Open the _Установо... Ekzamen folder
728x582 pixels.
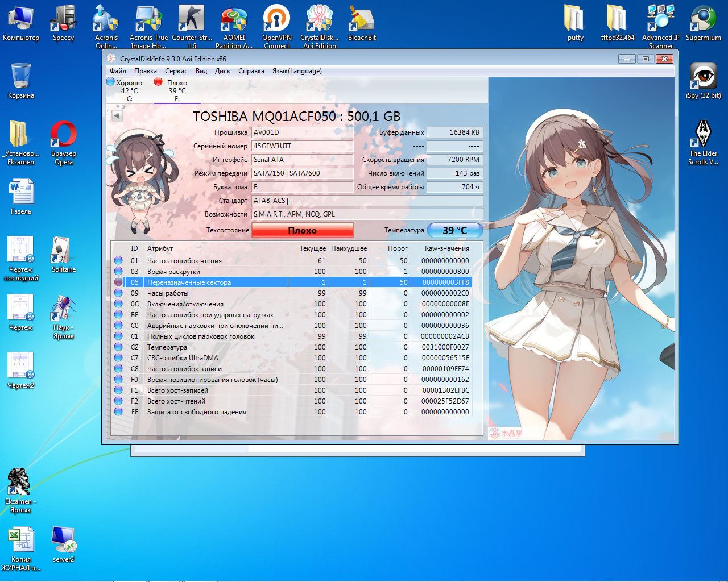21,142
